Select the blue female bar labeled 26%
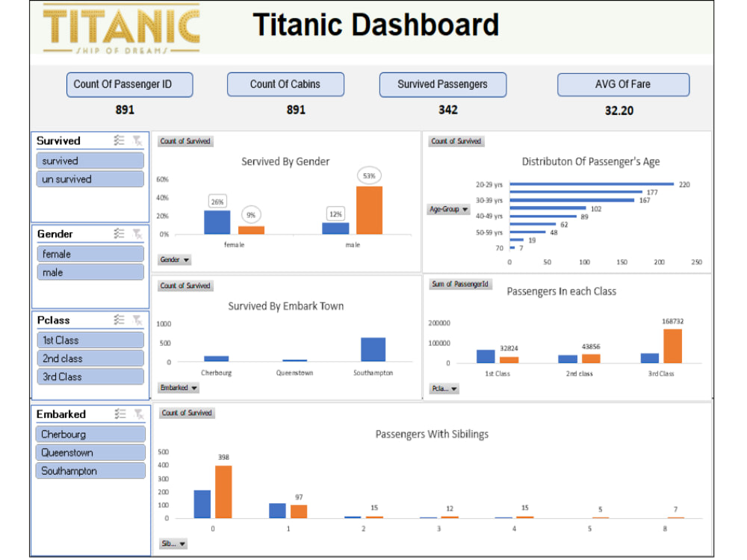Screen dimensions: 747x560 [217, 222]
